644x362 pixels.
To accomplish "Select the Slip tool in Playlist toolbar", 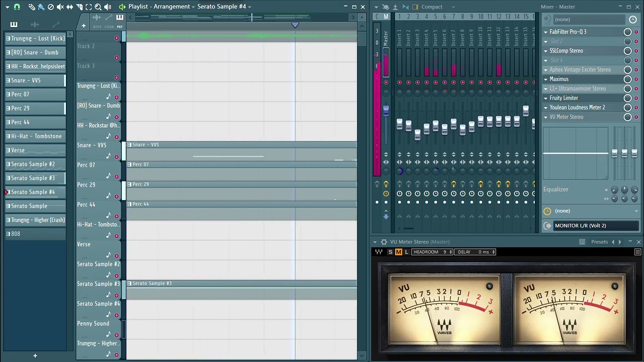I will coord(70,7).
